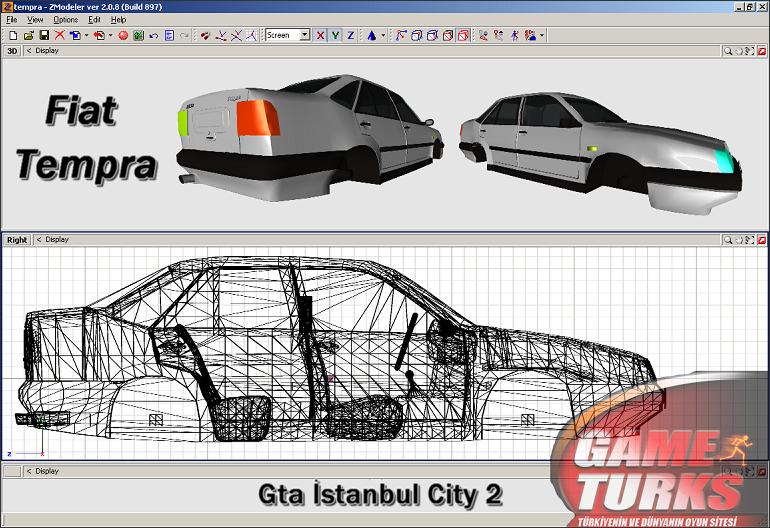Expand the last toolbar dropdown arrow
Image resolution: width=770 pixels, height=528 pixels.
[x=542, y=35]
